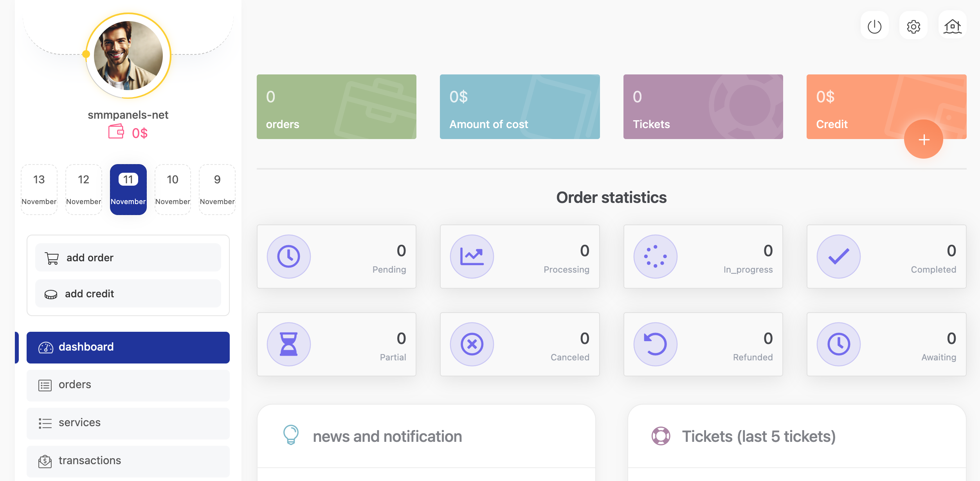Click the Pending clock icon
This screenshot has width=980, height=481.
click(x=288, y=257)
